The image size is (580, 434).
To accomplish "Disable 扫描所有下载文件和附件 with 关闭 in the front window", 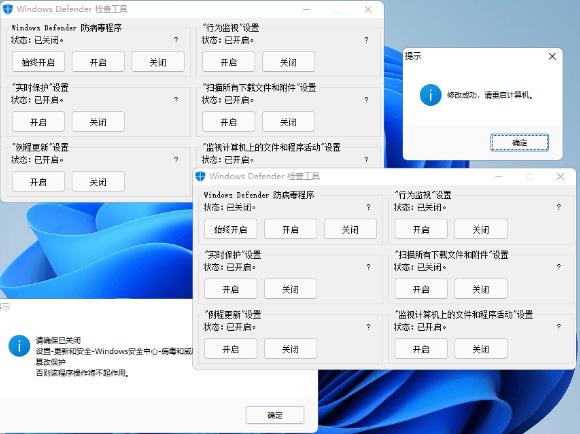I will [x=481, y=289].
